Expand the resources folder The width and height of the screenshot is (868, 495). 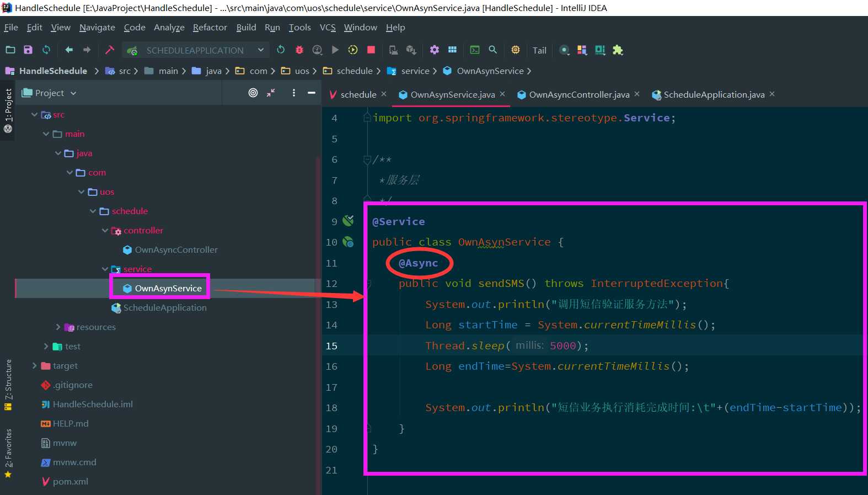(58, 327)
